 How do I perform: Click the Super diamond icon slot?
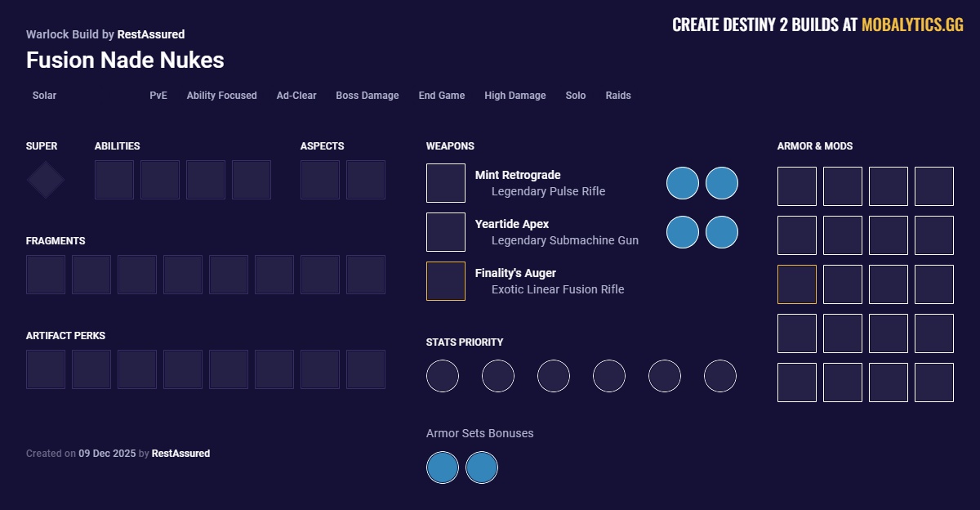(x=46, y=180)
